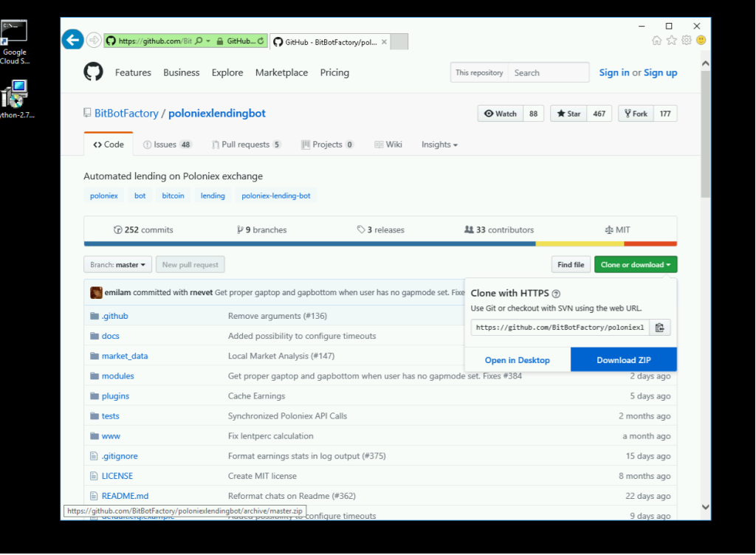The image size is (756, 555).
Task: Click the GitHub octocat logo
Action: (x=93, y=72)
